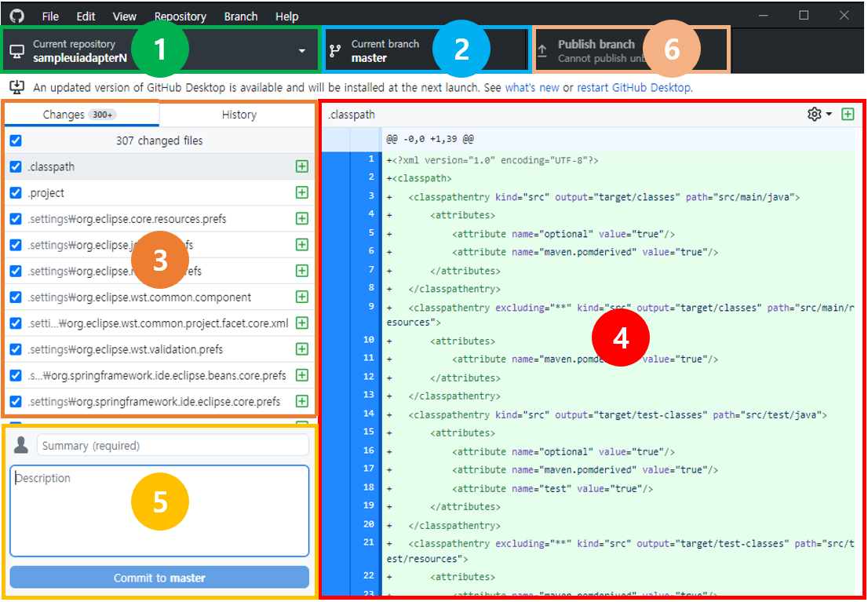Select the .project file row

pyautogui.click(x=159, y=193)
